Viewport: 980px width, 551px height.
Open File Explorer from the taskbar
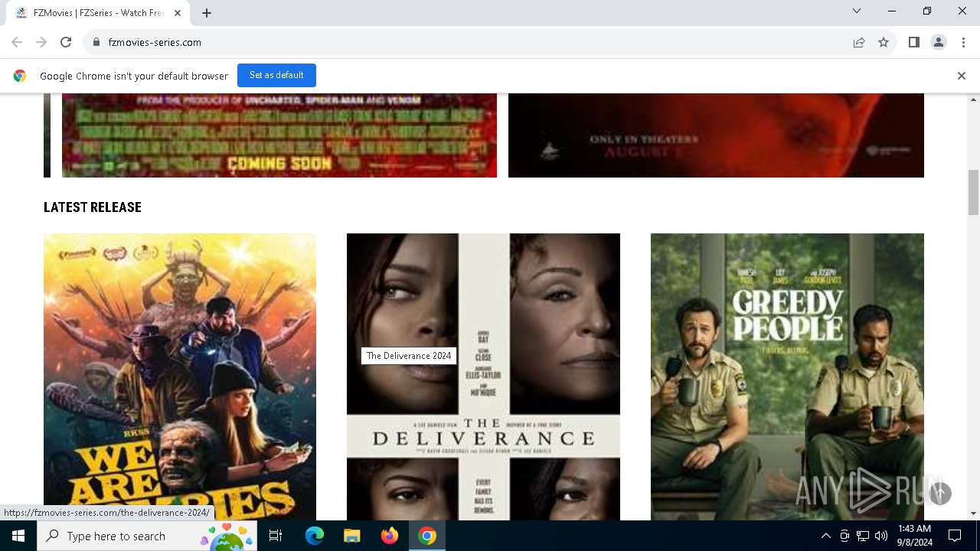coord(351,536)
